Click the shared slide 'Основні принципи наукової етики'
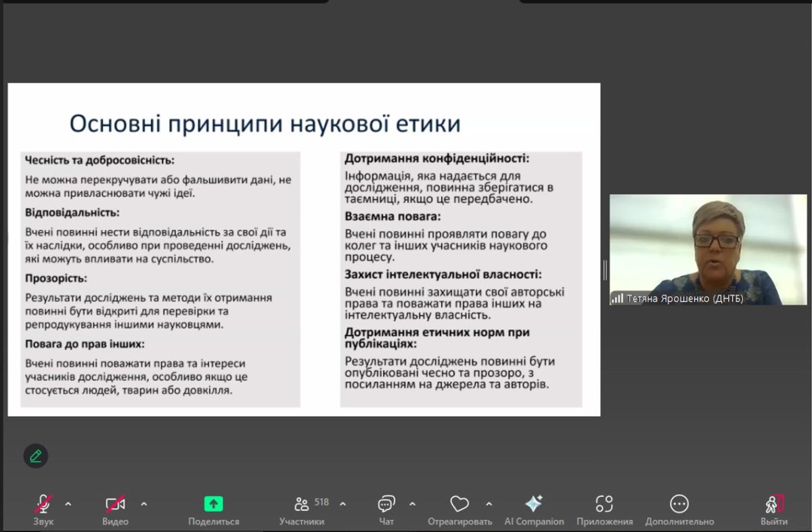Viewport: 812px width, 532px height. click(304, 249)
